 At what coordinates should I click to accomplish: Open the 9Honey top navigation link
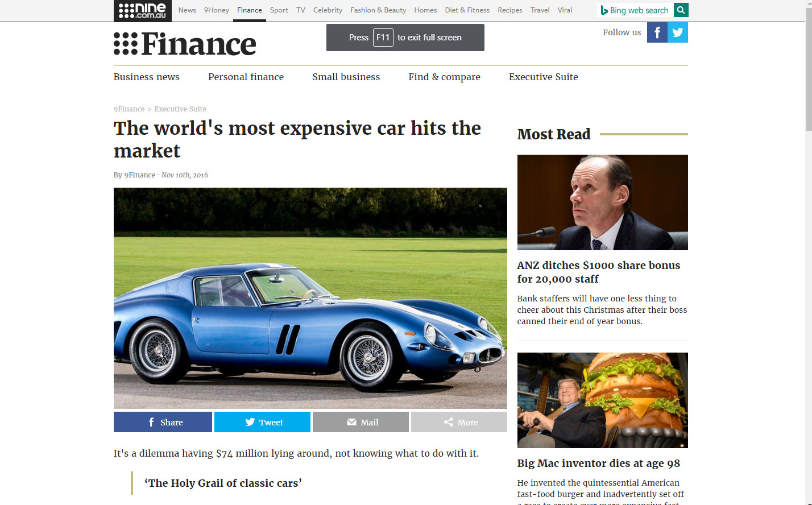216,10
